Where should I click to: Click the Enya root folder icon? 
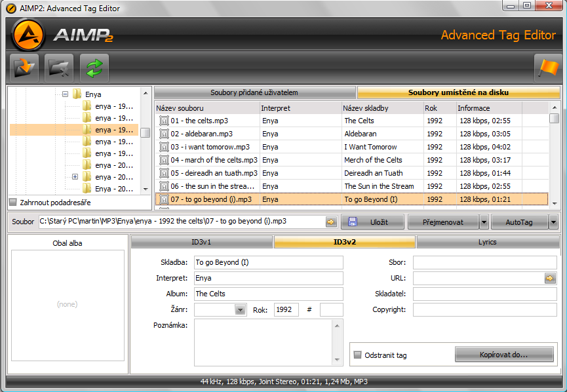click(77, 94)
